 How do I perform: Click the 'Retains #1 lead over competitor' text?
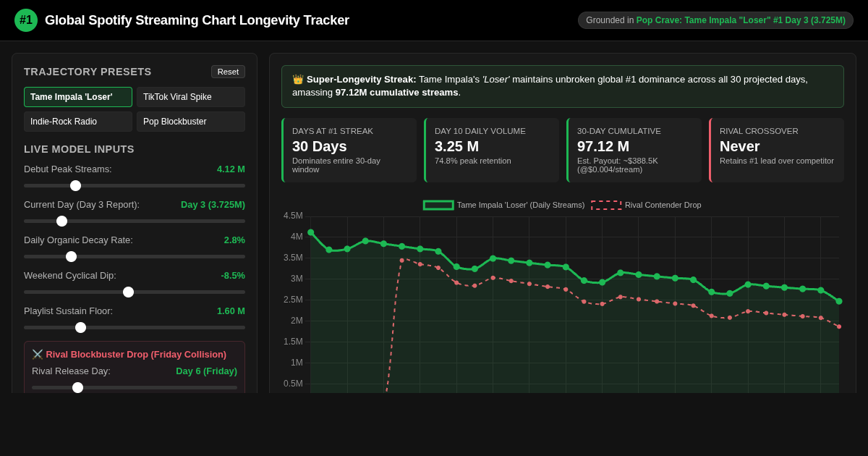point(777,161)
